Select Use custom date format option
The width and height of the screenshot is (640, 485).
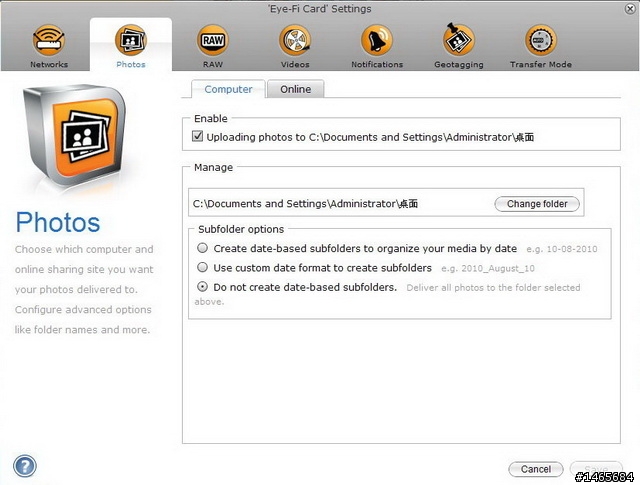[202, 267]
